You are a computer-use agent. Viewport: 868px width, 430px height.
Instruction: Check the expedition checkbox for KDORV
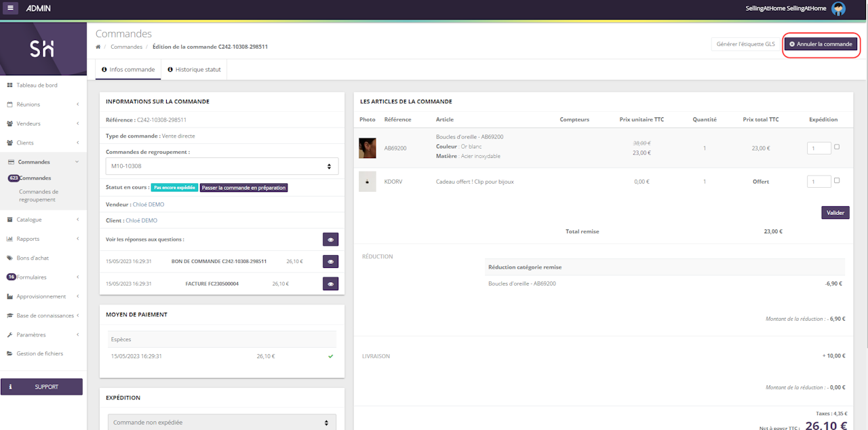[837, 180]
